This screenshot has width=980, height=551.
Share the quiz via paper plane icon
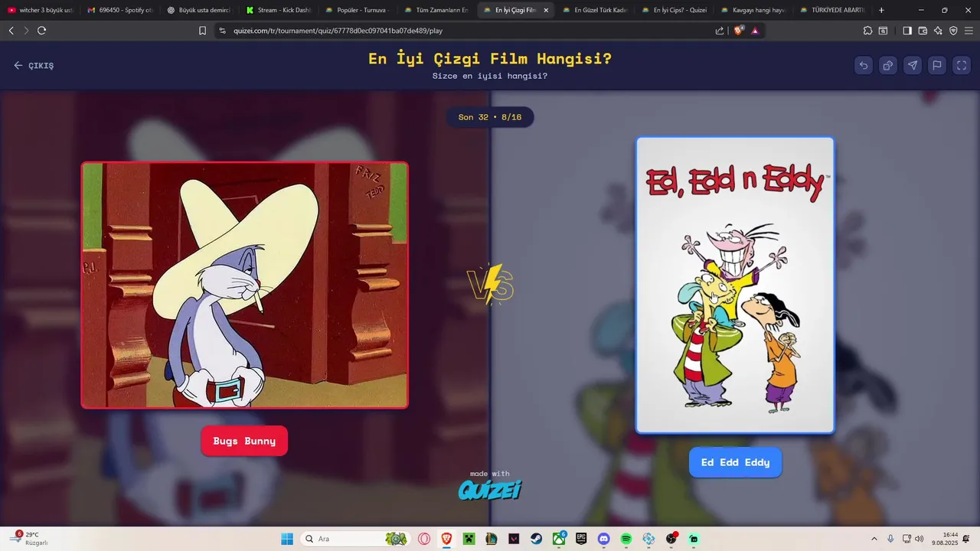(913, 65)
